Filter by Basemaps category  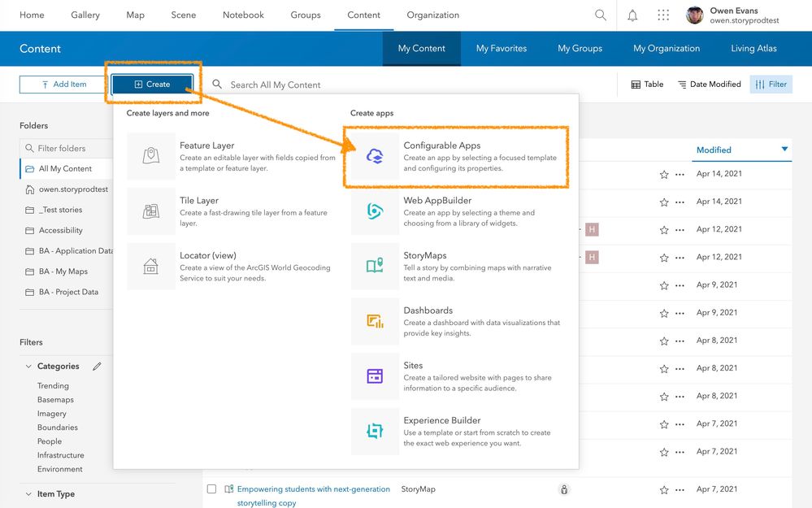55,400
